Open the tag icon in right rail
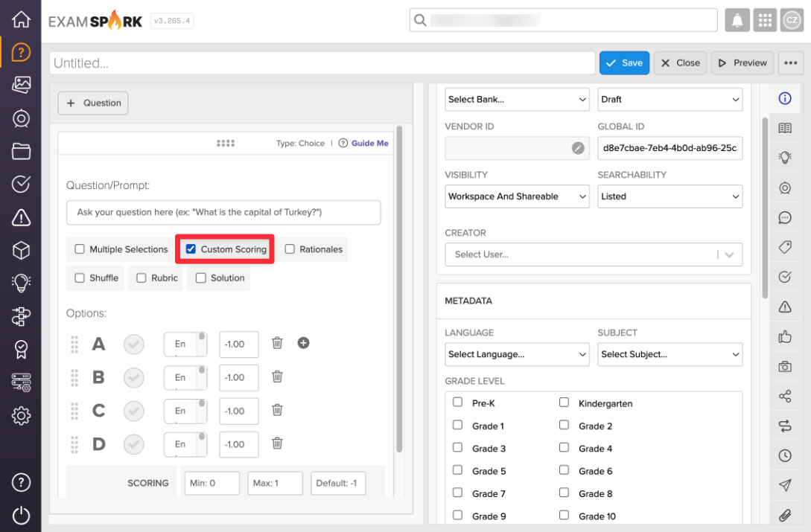Viewport: 811px width, 532px height. pos(785,247)
